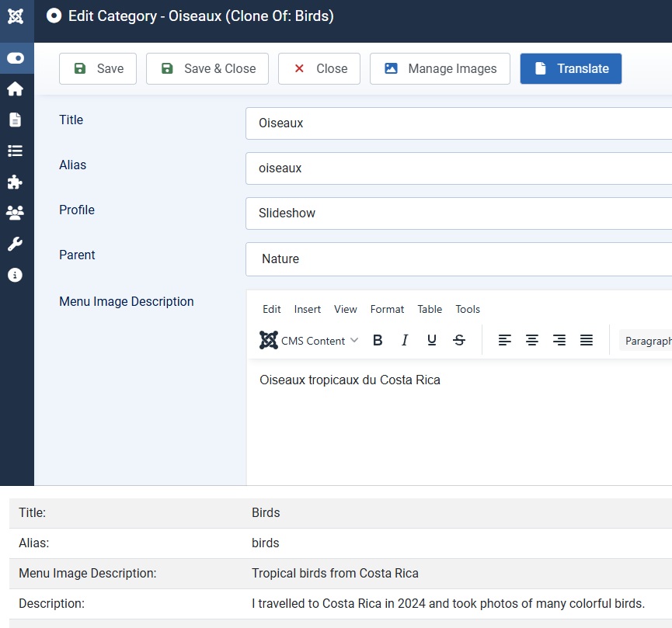The height and width of the screenshot is (628, 672).
Task: Toggle the sidebar menu switch
Action: tap(16, 58)
